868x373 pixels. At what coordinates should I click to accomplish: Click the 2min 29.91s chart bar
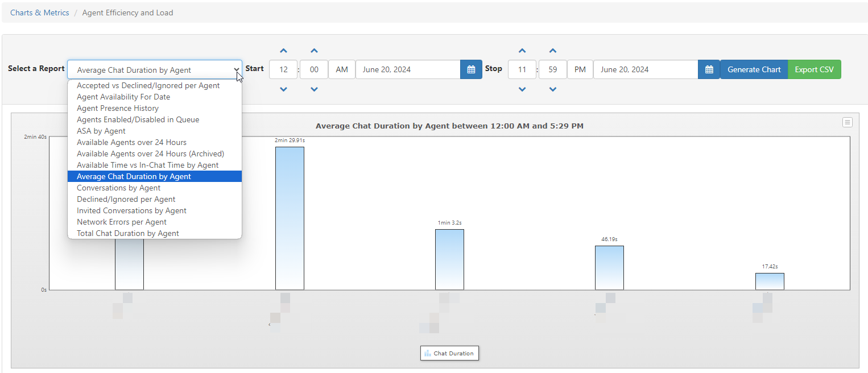coord(290,218)
